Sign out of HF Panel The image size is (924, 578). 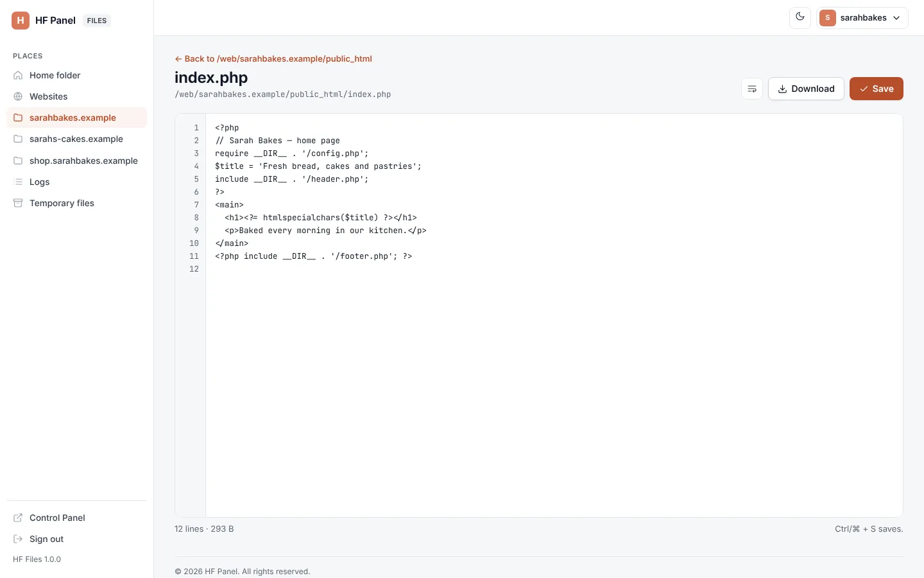76,539
